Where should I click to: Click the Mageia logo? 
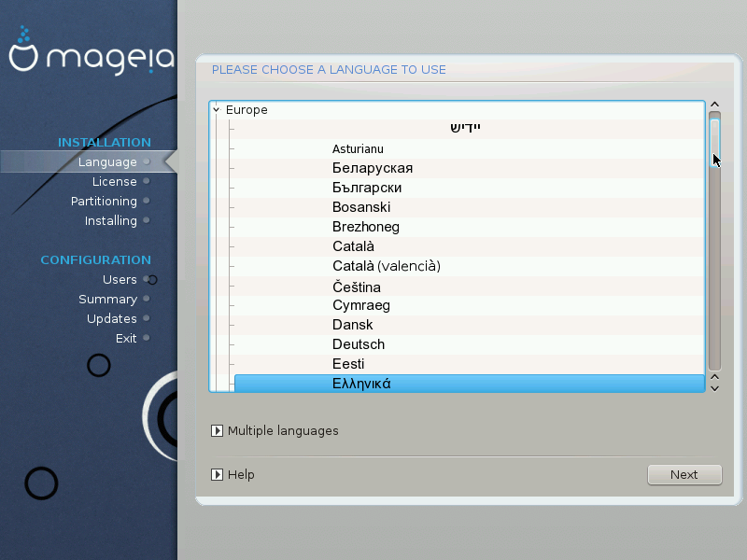(x=92, y=50)
